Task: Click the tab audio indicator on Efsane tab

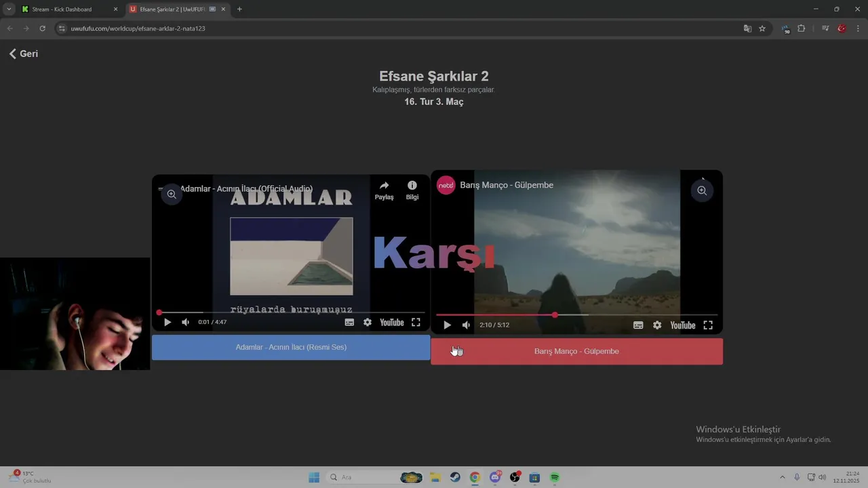Action: 212,9
